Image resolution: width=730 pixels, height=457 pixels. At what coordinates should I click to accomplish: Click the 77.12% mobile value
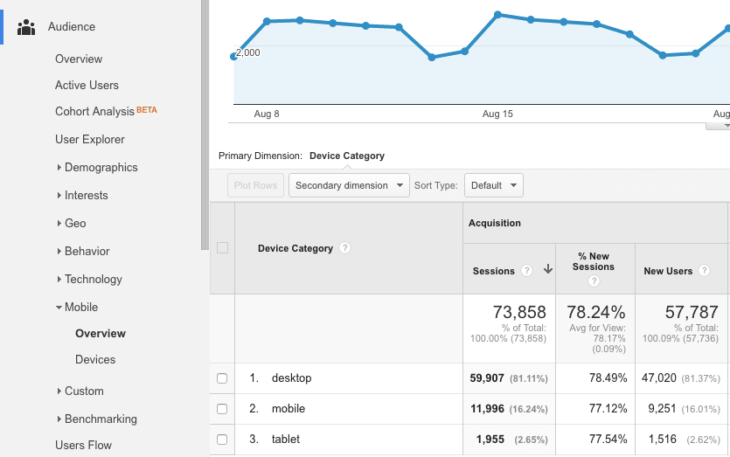coord(608,409)
